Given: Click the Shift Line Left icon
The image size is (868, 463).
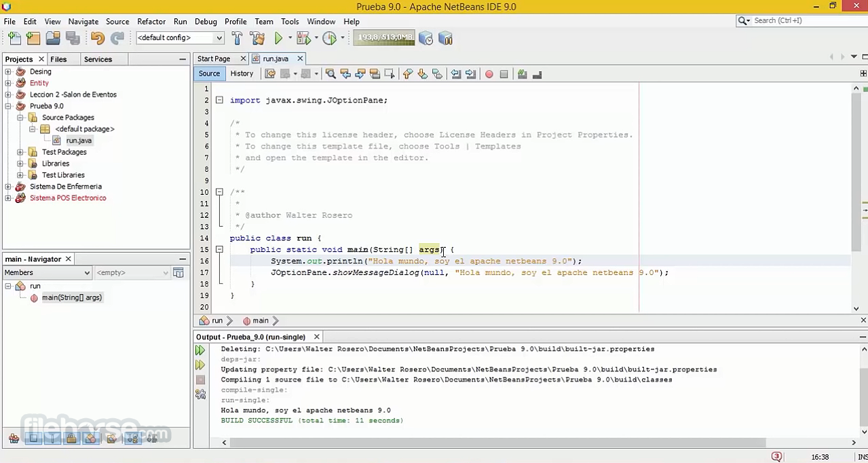Looking at the screenshot, I should click(x=455, y=74).
